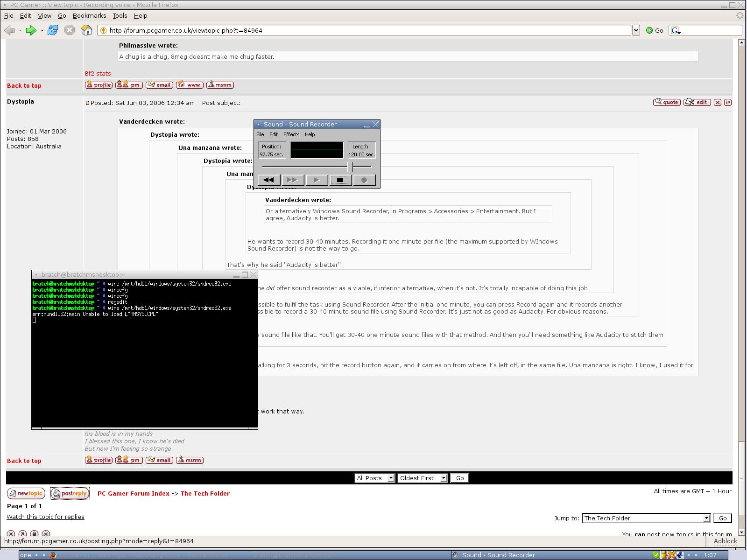747x560 pixels.
Task: Click Play in Sound Recorder
Action: tap(317, 180)
